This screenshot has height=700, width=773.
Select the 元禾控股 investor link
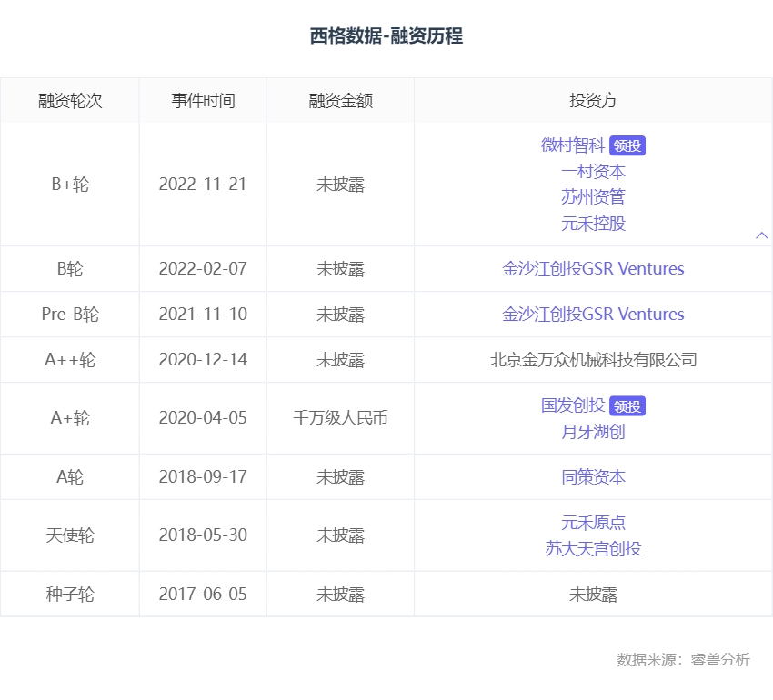593,224
